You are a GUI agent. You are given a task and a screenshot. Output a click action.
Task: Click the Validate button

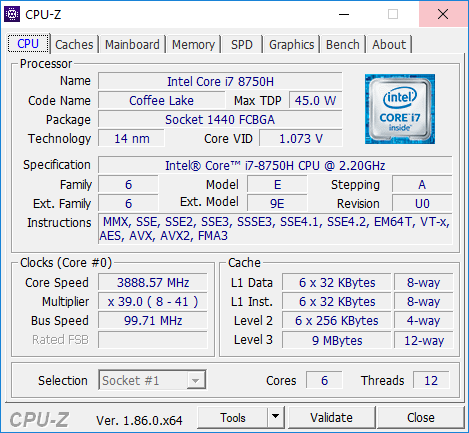[331, 417]
